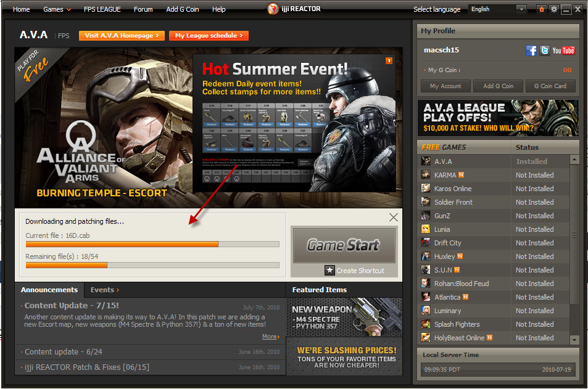Click the Karos Online game icon
This screenshot has height=389, width=588.
[426, 189]
